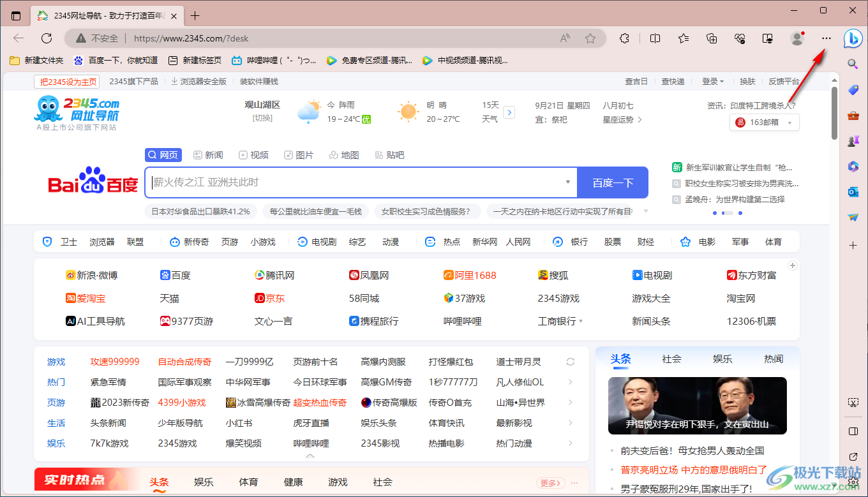Open Browser essentials heart icon
The height and width of the screenshot is (497, 868).
coord(740,38)
